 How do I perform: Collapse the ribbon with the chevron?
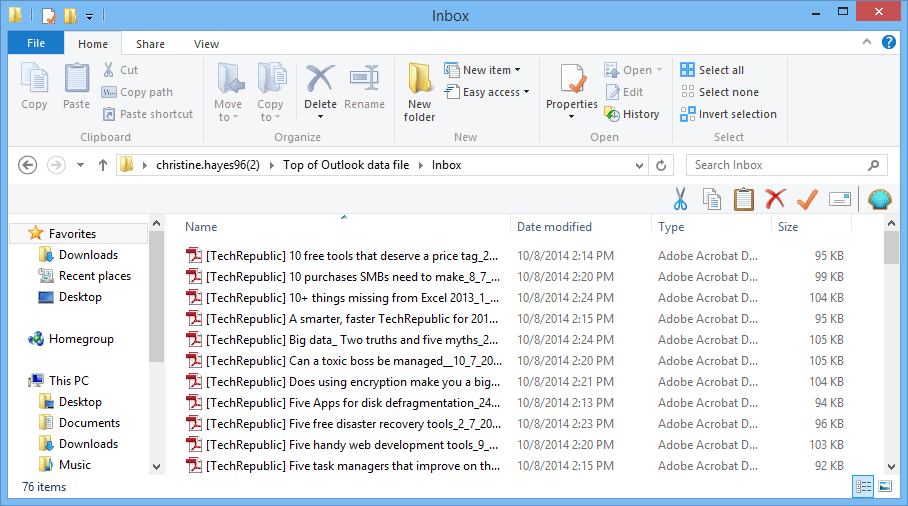coord(867,42)
